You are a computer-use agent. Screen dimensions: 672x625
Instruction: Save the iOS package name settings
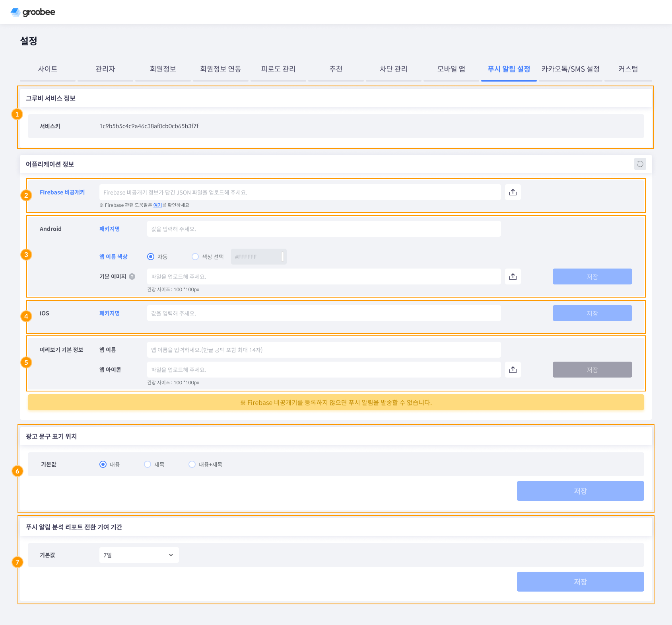pyautogui.click(x=592, y=313)
